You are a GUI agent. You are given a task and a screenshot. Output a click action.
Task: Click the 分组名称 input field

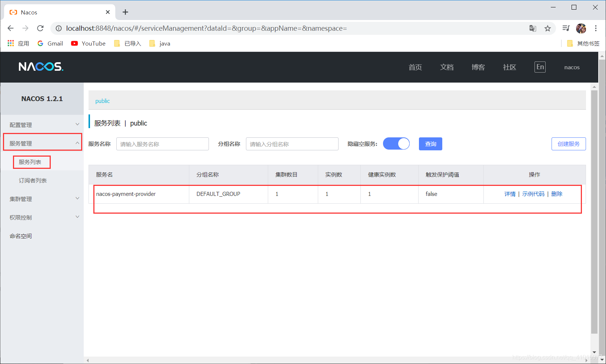click(292, 144)
